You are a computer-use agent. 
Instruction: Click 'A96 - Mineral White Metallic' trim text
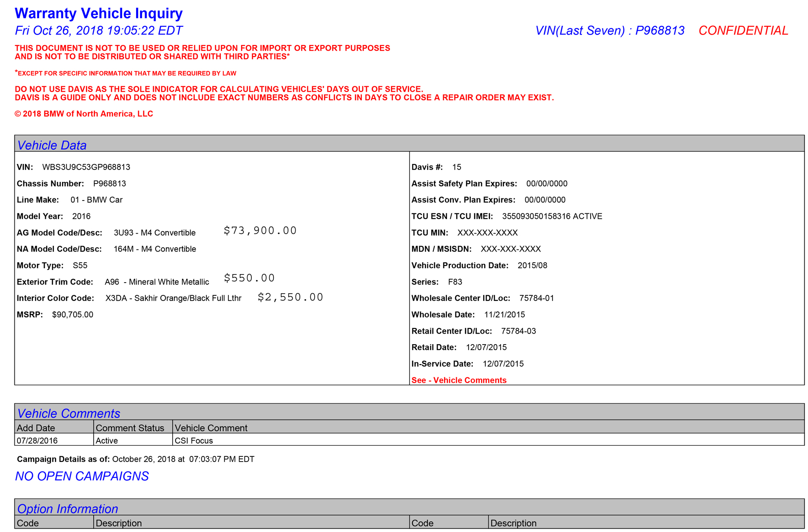157,282
